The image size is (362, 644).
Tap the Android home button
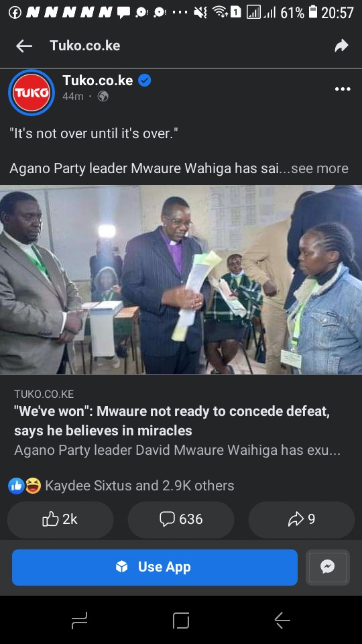[x=181, y=620]
